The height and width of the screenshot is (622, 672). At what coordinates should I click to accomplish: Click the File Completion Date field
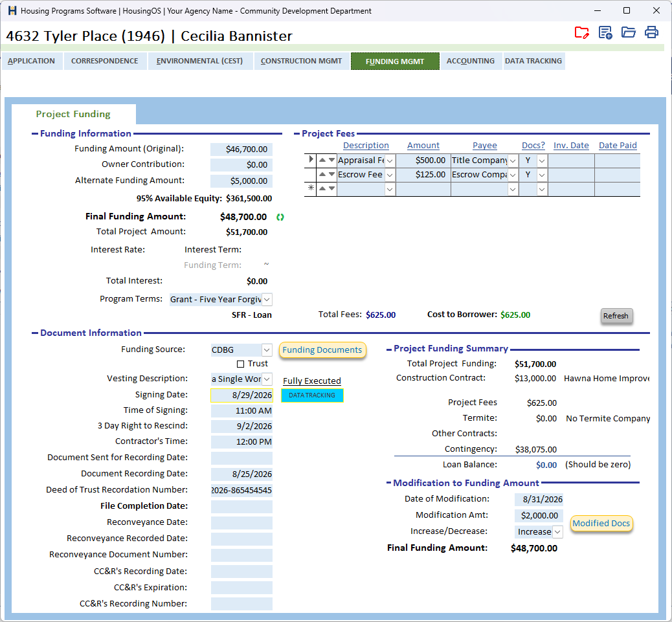(241, 507)
